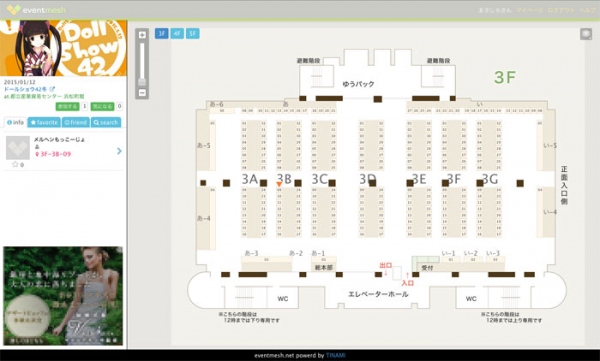The image size is (600, 361).
Task: Click the 3F-3B-09 location pin link
Action: tap(53, 154)
